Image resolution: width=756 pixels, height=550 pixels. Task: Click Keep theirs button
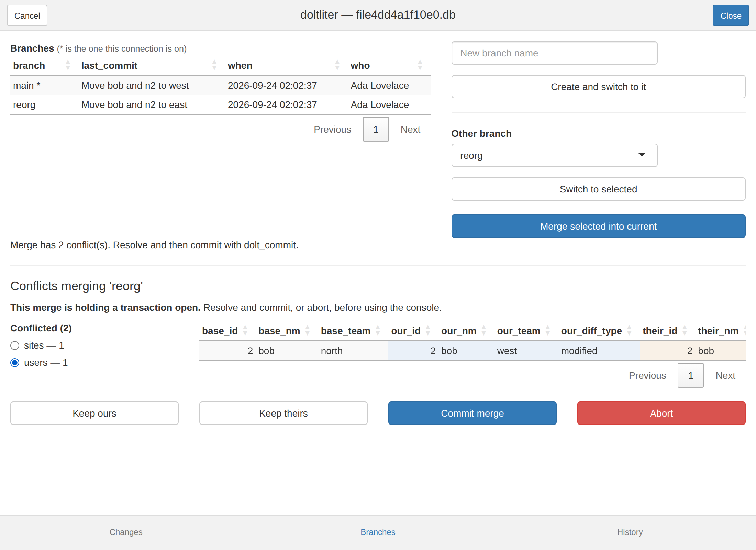(283, 413)
